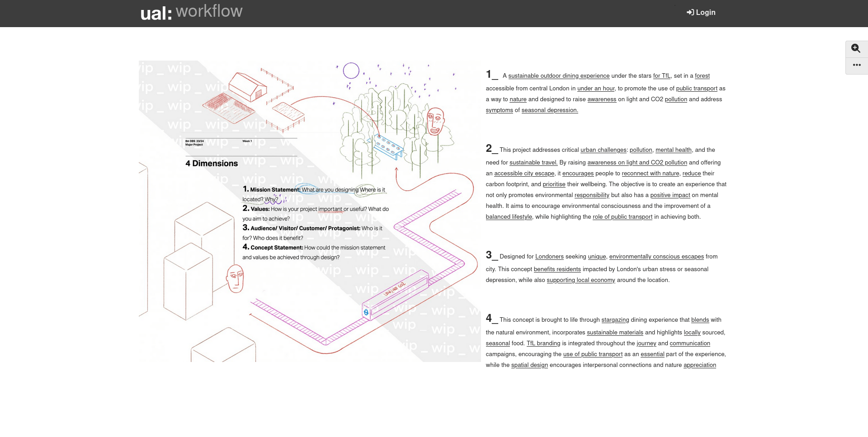Viewport: 868px width, 437px height.
Task: Click the text 'accessible city escape'
Action: 524,174
